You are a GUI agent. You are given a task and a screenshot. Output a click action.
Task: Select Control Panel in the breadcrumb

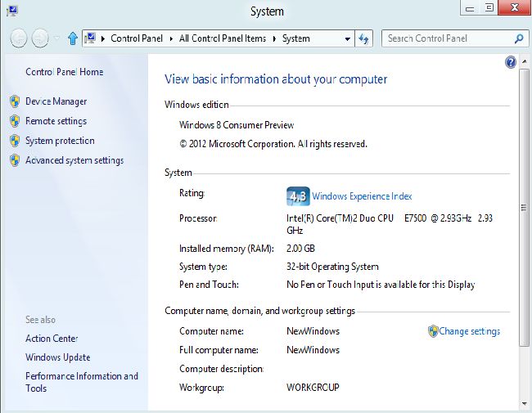click(137, 38)
